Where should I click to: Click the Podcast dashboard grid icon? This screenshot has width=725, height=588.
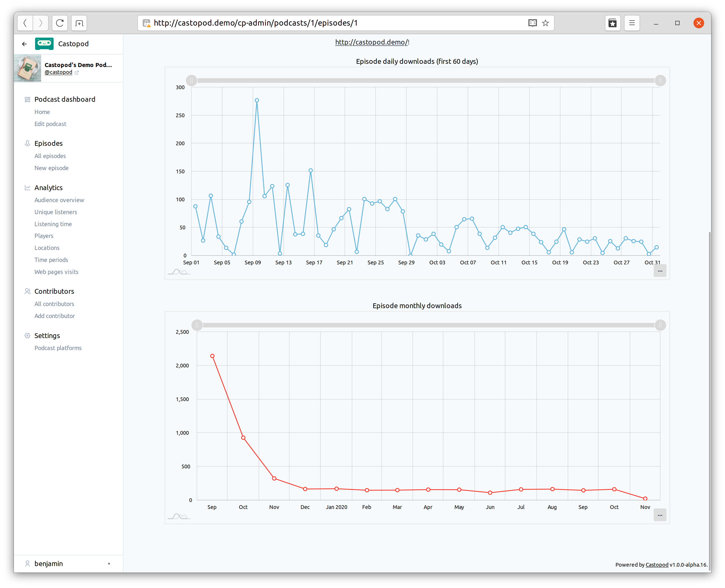pyautogui.click(x=28, y=100)
